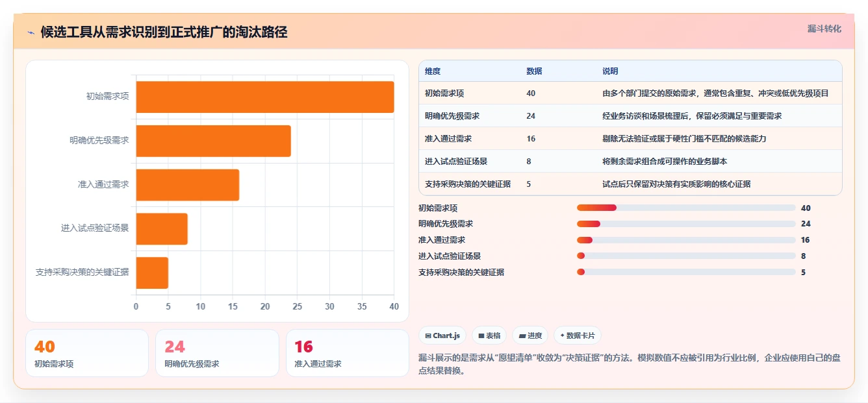Click the page title 候选工具从需求识别到正式推广的淘汰路径
Screen dimensions: 868x403
pyautogui.click(x=164, y=32)
